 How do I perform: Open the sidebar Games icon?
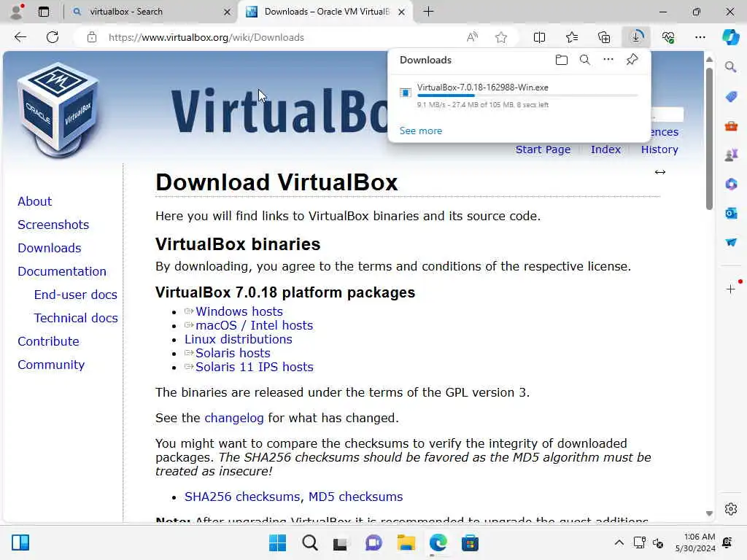click(x=731, y=155)
